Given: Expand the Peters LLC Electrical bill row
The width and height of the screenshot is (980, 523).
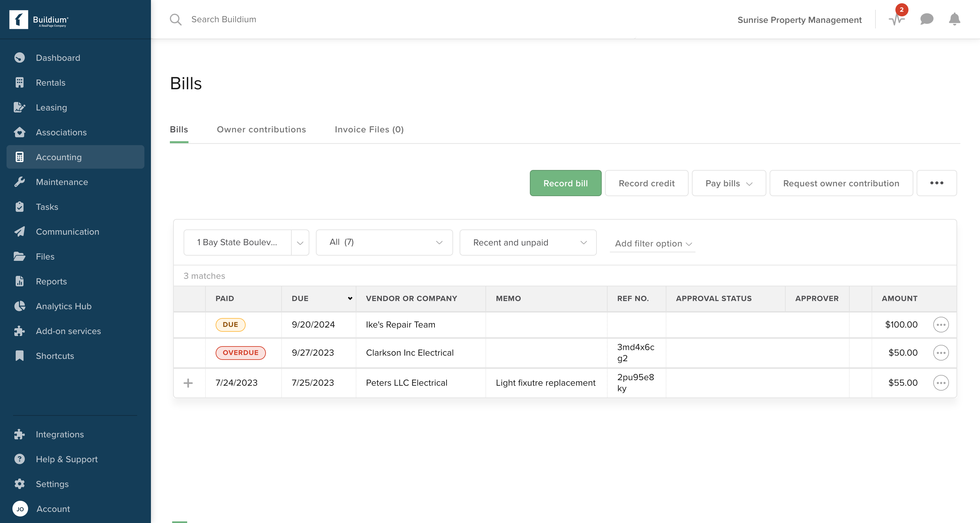Looking at the screenshot, I should (188, 383).
